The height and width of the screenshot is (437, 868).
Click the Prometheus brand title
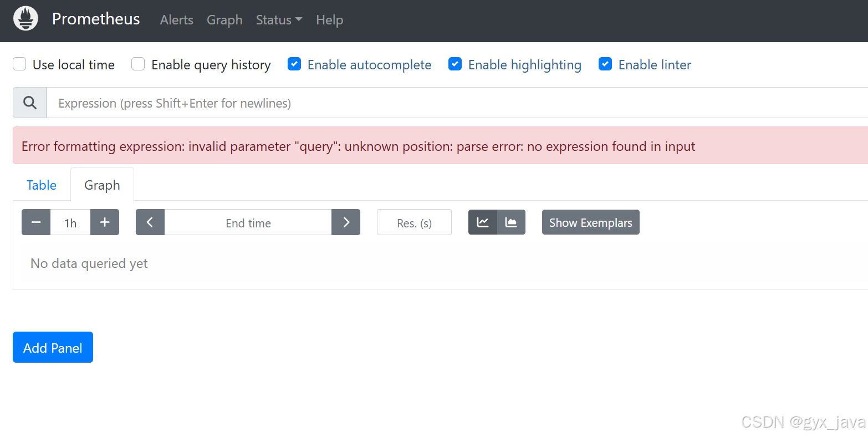coord(96,19)
